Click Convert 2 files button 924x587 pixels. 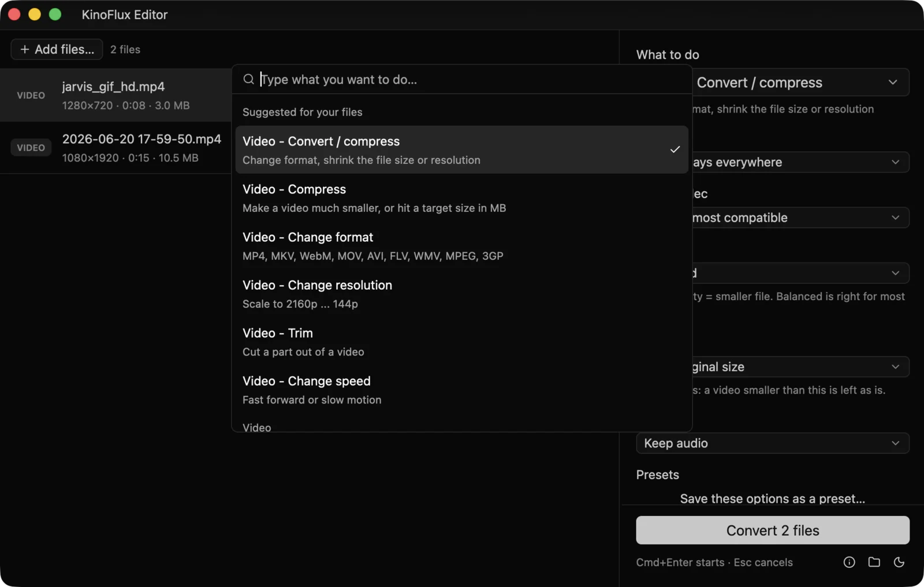click(x=773, y=530)
